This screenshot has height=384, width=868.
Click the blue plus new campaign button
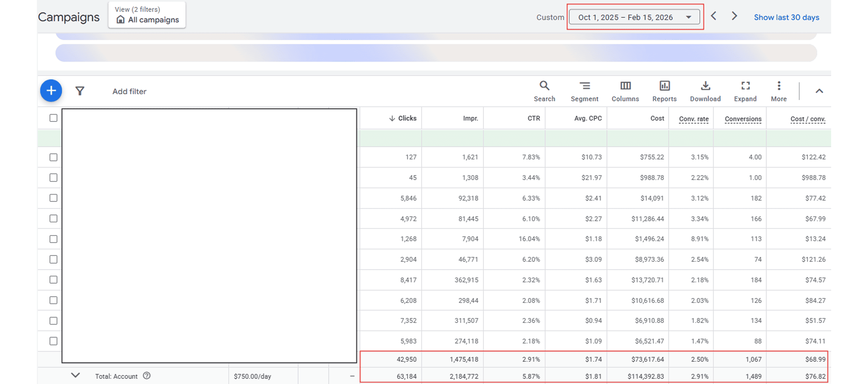pyautogui.click(x=51, y=91)
